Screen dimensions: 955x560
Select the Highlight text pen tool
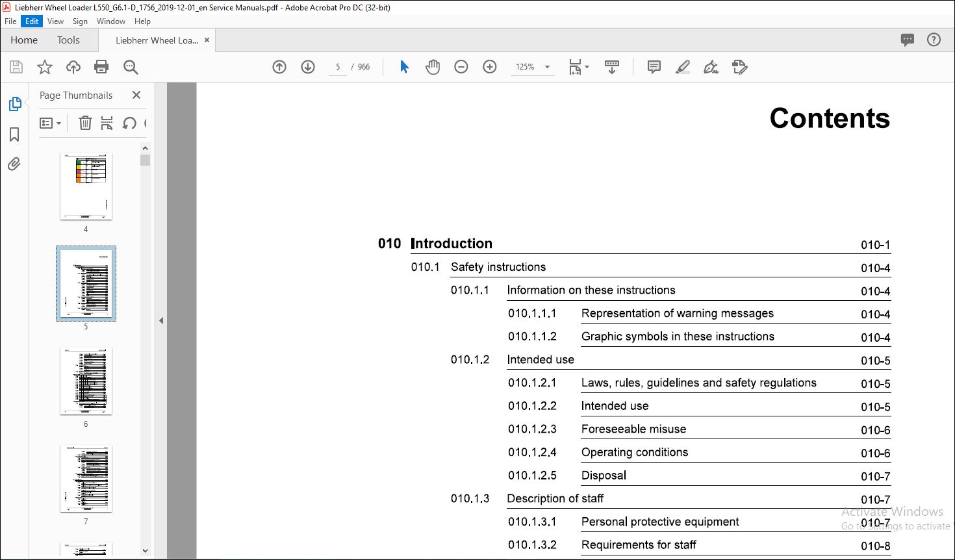[x=682, y=67]
